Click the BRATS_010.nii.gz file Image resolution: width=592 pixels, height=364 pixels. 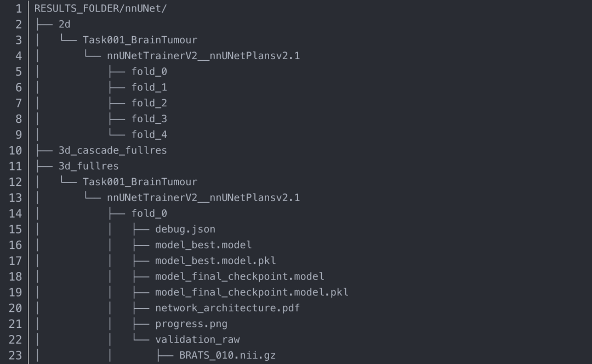227,355
